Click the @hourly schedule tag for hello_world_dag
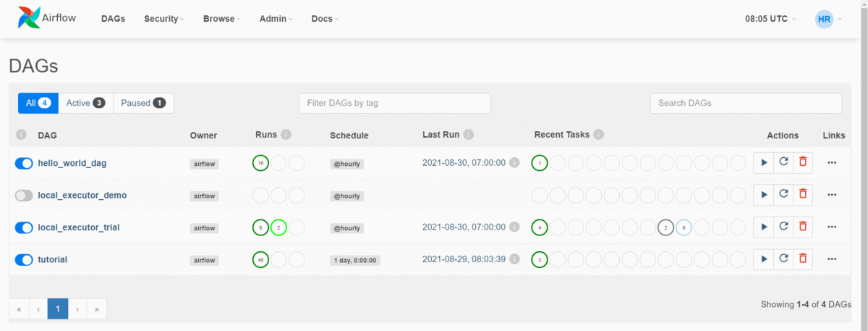The image size is (868, 331). tap(346, 164)
